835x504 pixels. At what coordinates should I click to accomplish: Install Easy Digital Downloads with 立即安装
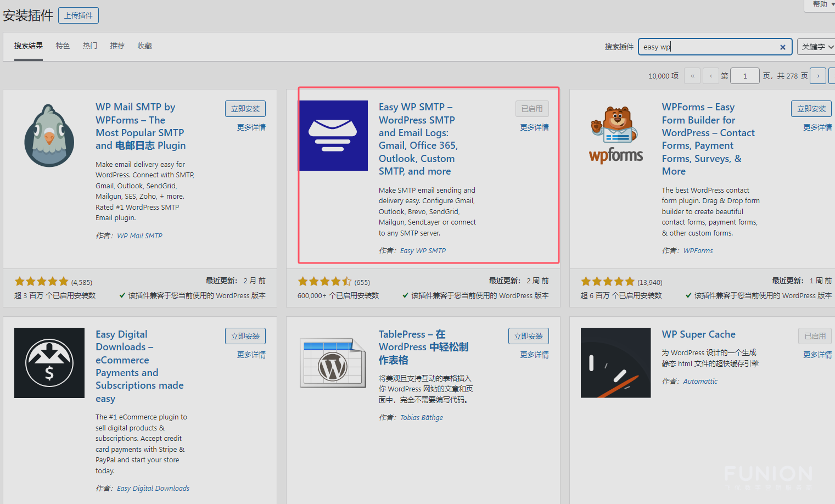pos(245,336)
